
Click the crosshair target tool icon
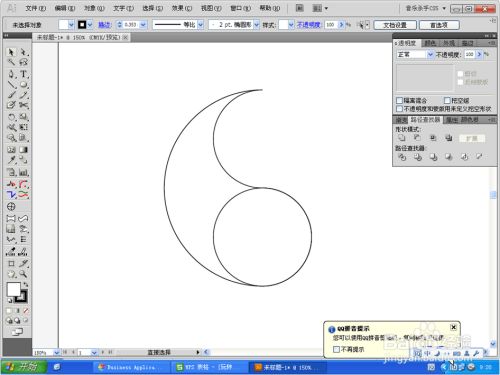pyautogui.click(x=11, y=207)
